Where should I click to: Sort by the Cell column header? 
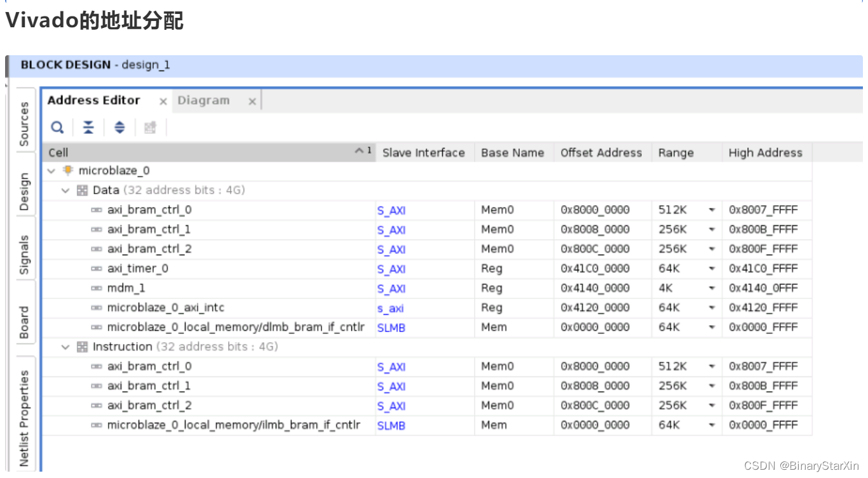click(x=208, y=152)
